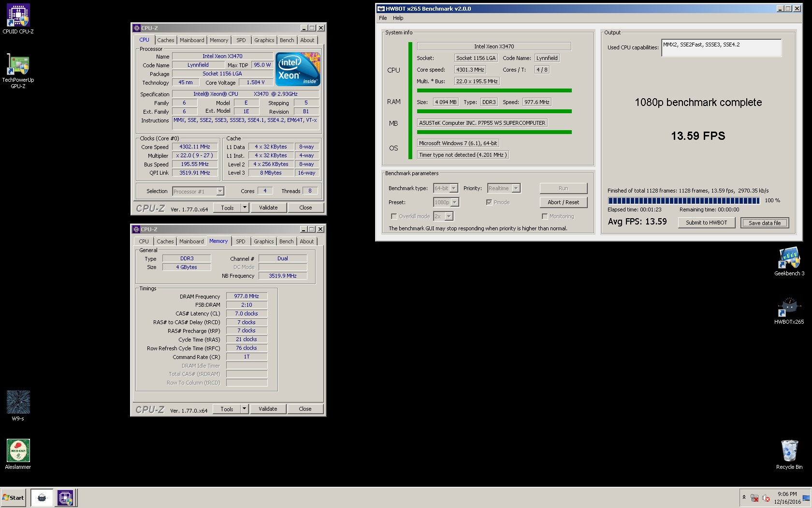Viewport: 812px width, 508px height.
Task: Click lower CPU-Z title bar icon
Action: click(x=136, y=229)
